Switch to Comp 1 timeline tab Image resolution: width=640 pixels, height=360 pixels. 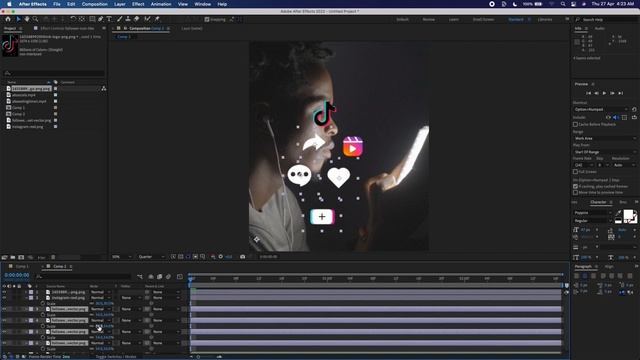click(x=22, y=267)
